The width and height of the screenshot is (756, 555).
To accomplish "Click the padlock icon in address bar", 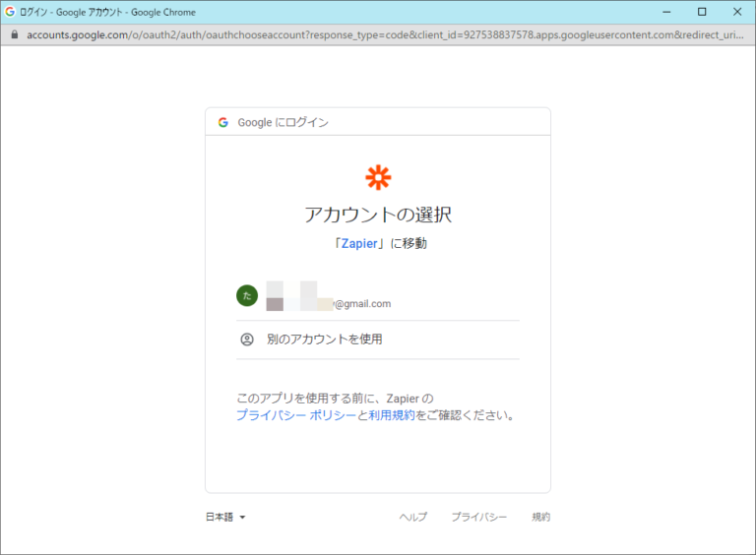I will pyautogui.click(x=15, y=34).
